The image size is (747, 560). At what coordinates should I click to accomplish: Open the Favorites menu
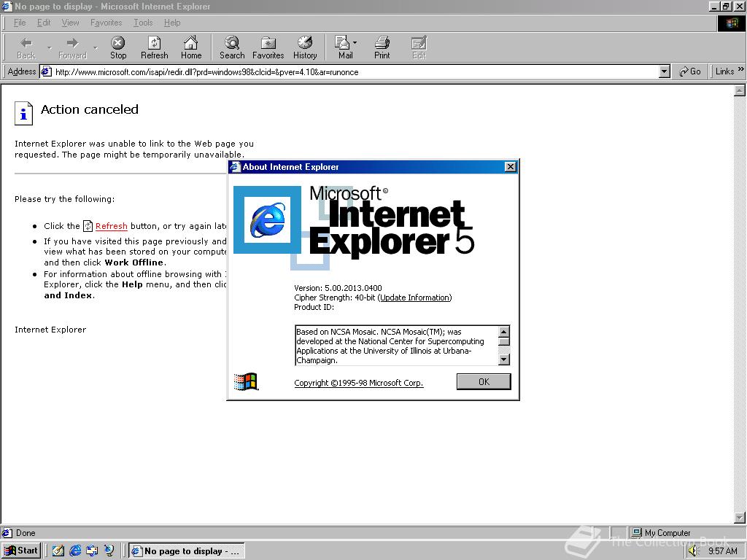click(x=107, y=23)
